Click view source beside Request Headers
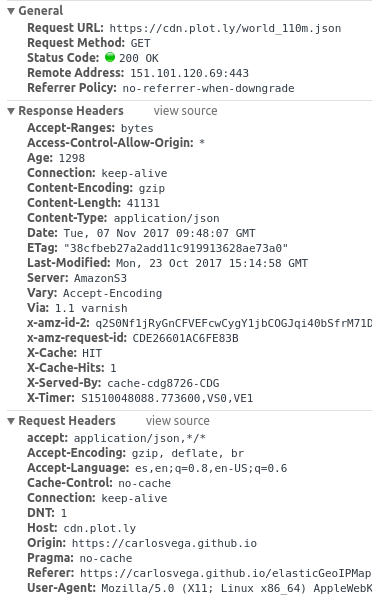The image size is (372, 616). pos(178,421)
